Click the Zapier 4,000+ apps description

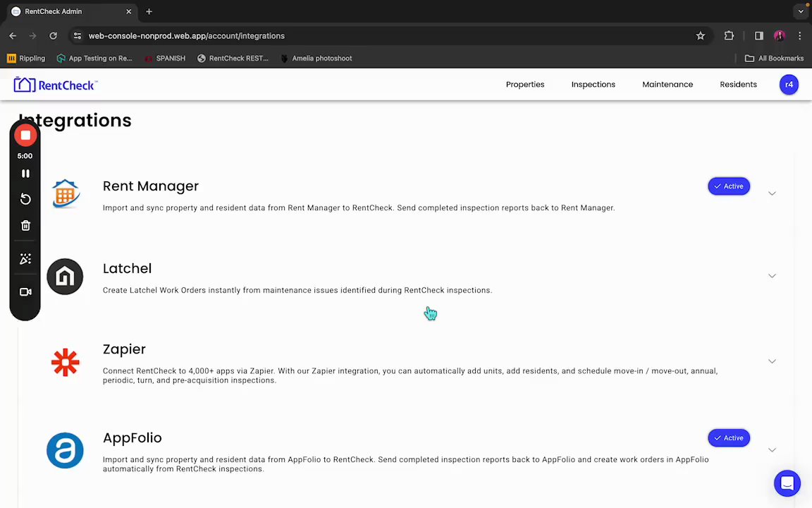point(410,375)
